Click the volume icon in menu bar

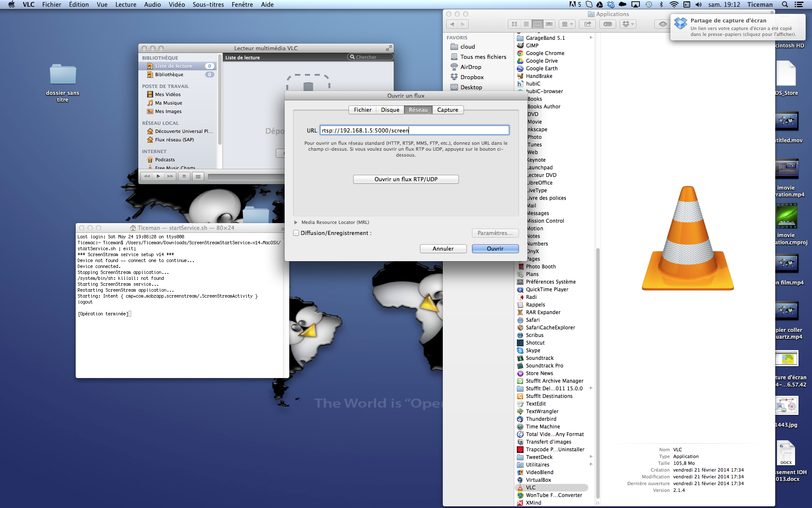(x=698, y=5)
